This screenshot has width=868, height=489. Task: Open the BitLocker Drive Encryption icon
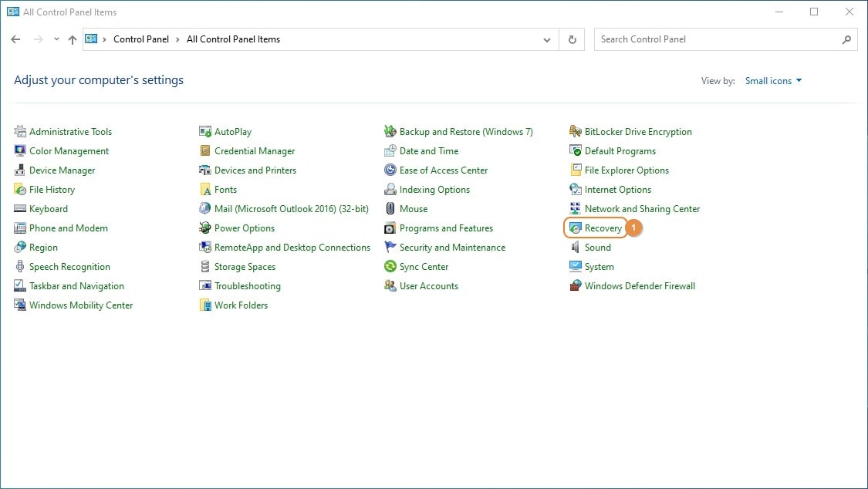[576, 132]
